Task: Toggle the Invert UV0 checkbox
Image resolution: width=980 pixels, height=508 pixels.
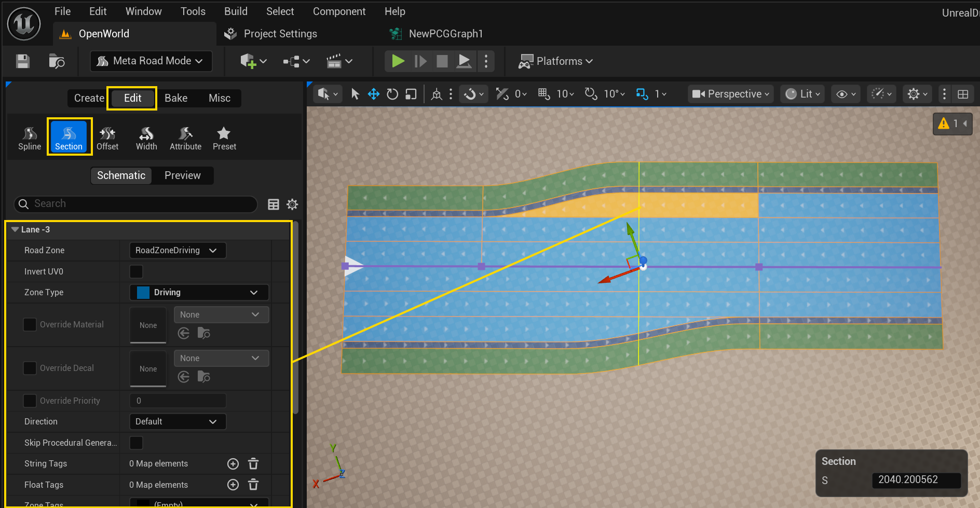Action: point(136,271)
